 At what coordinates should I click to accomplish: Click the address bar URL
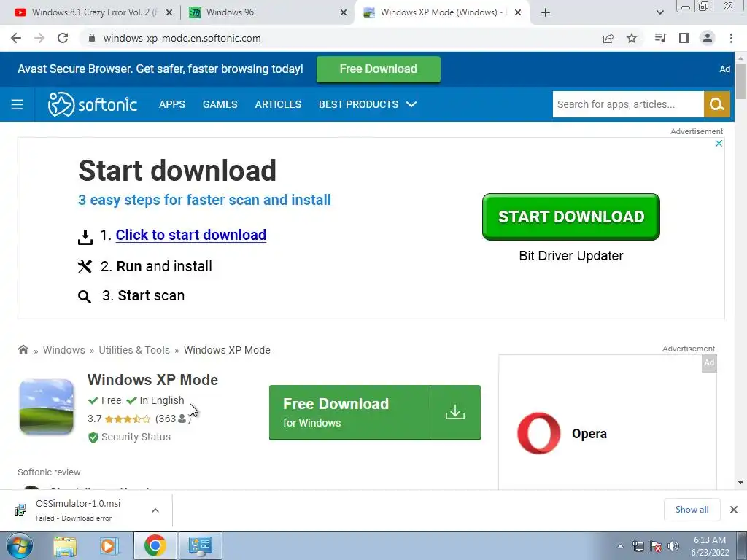(182, 38)
